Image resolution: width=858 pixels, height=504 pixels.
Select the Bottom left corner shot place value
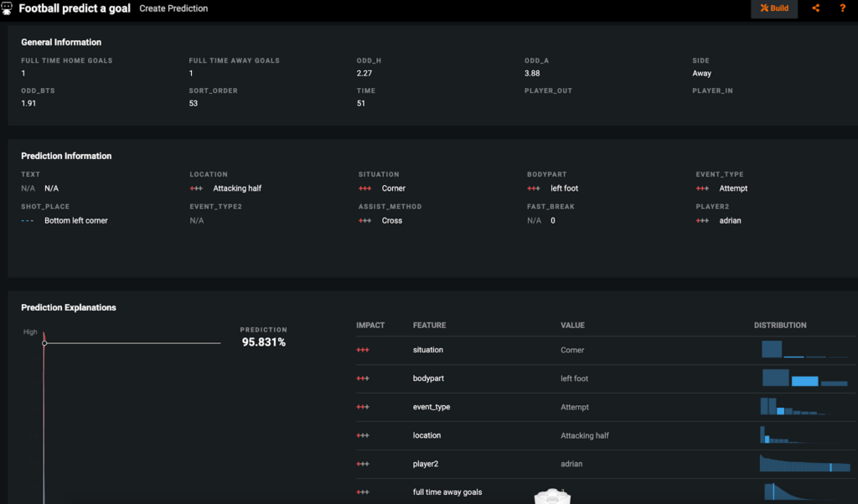click(75, 221)
